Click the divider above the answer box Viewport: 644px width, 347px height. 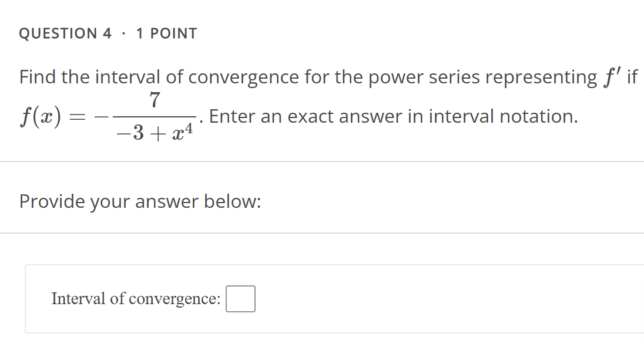(x=322, y=231)
